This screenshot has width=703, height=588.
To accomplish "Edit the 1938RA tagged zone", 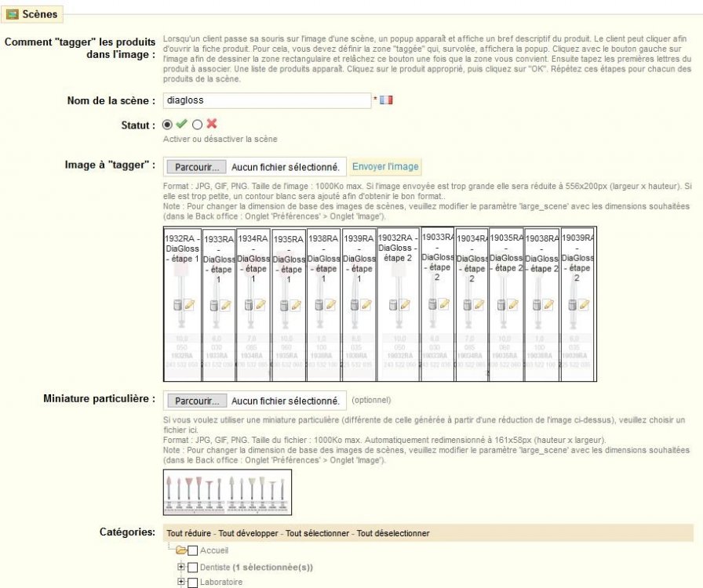I will (330, 305).
